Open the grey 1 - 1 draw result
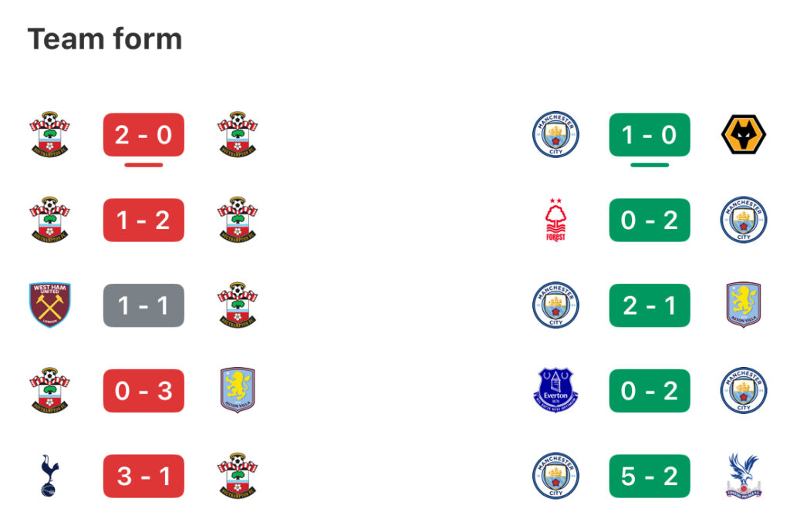 coord(143,305)
